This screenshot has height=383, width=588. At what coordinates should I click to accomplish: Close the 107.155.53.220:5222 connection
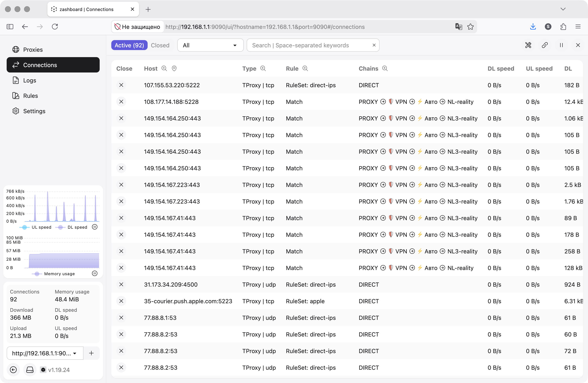click(x=121, y=85)
